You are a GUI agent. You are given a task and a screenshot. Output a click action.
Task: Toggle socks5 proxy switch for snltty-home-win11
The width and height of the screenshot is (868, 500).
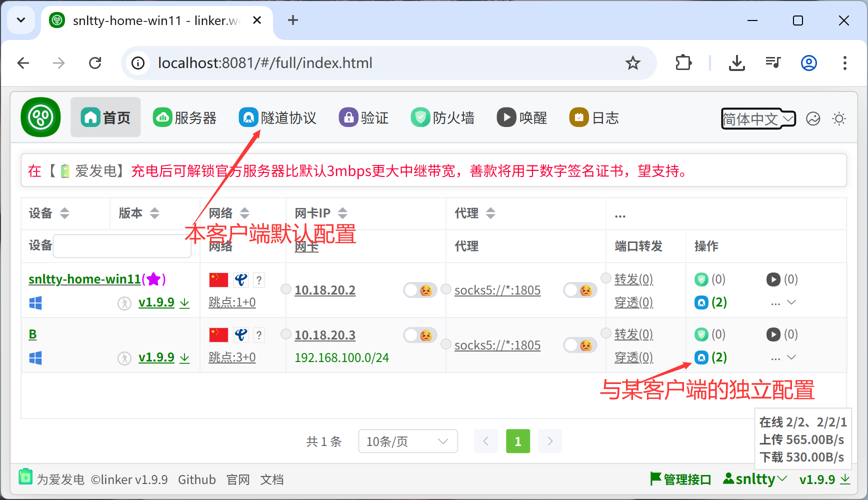[x=579, y=290]
